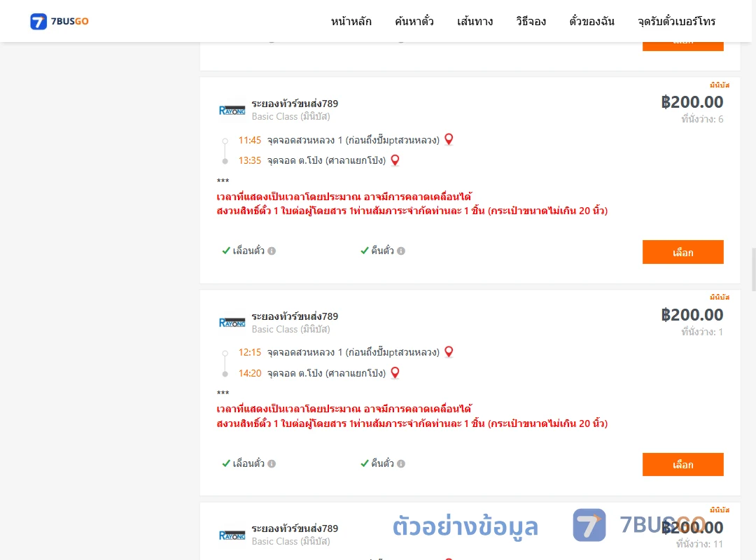Click the 7BUSGO logo in header
The width and height of the screenshot is (756, 560).
click(x=59, y=21)
